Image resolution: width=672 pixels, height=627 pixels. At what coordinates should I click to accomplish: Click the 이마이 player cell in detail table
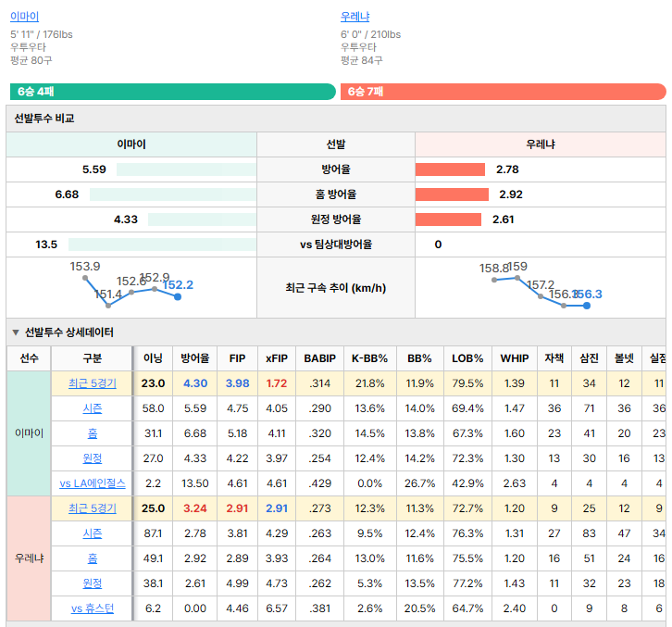[x=29, y=433]
